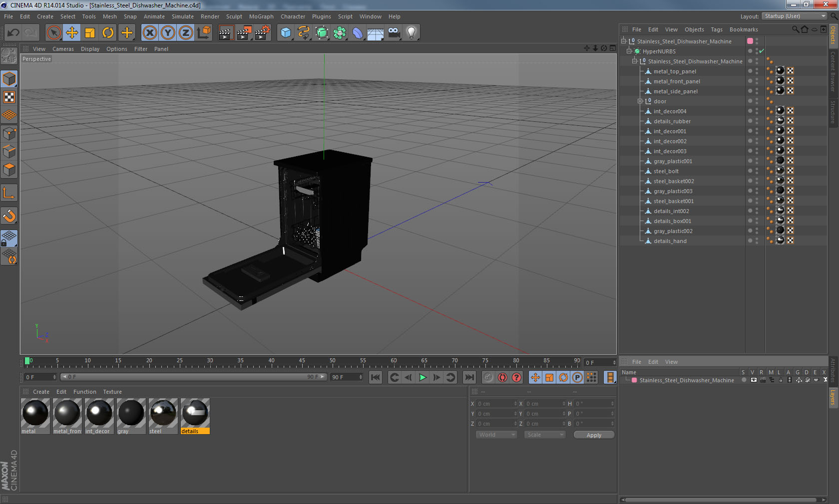The width and height of the screenshot is (839, 504).
Task: Switch to Model mode
Action: pos(9,79)
